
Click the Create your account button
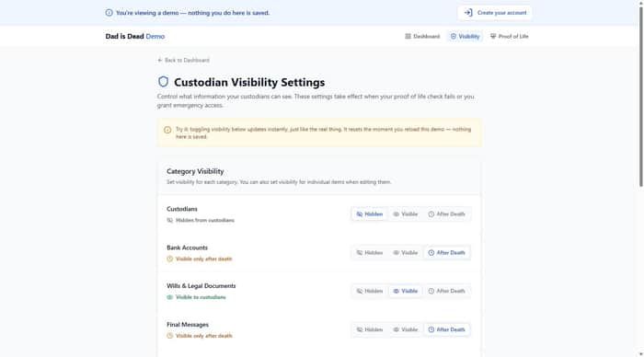495,13
